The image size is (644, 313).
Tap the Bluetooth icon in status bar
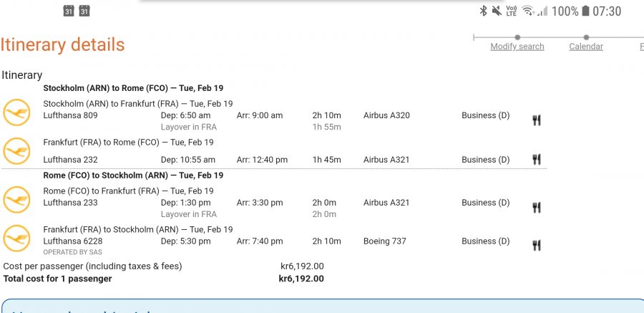tap(483, 11)
